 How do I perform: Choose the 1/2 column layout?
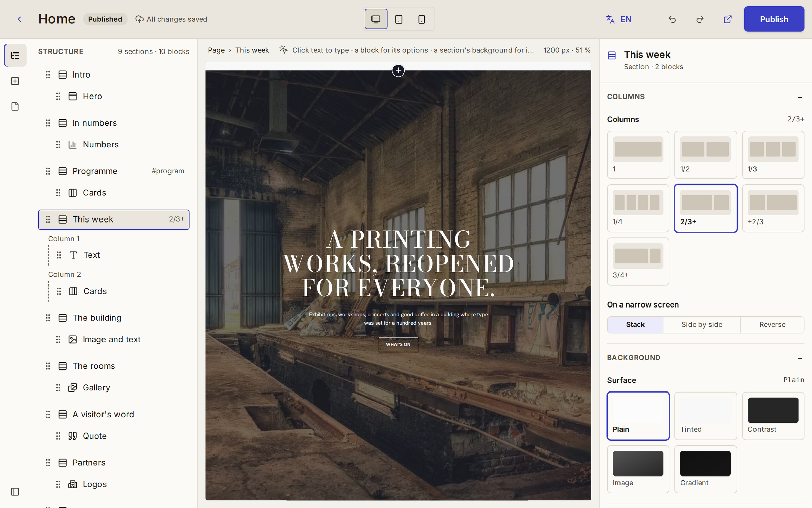point(705,155)
